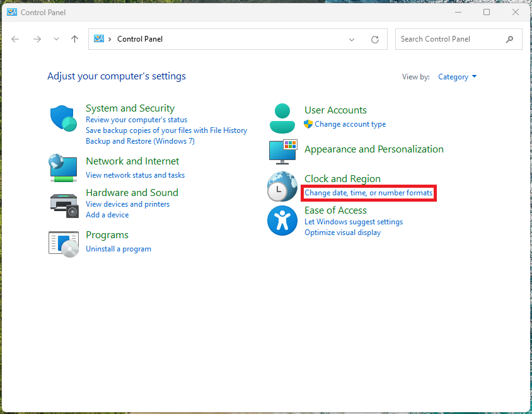Click Change date, time, or number formats
Screen dimensions: 532x414
pyautogui.click(x=369, y=193)
